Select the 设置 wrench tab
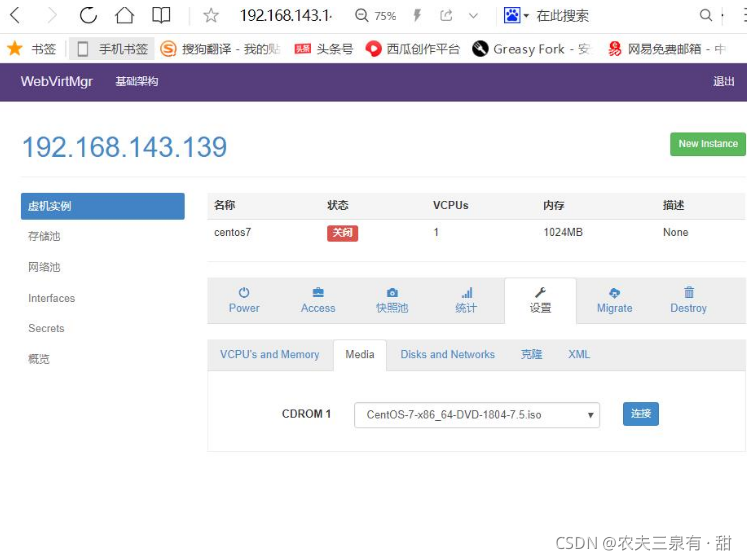Screen dimensions: 747x560 coord(540,301)
